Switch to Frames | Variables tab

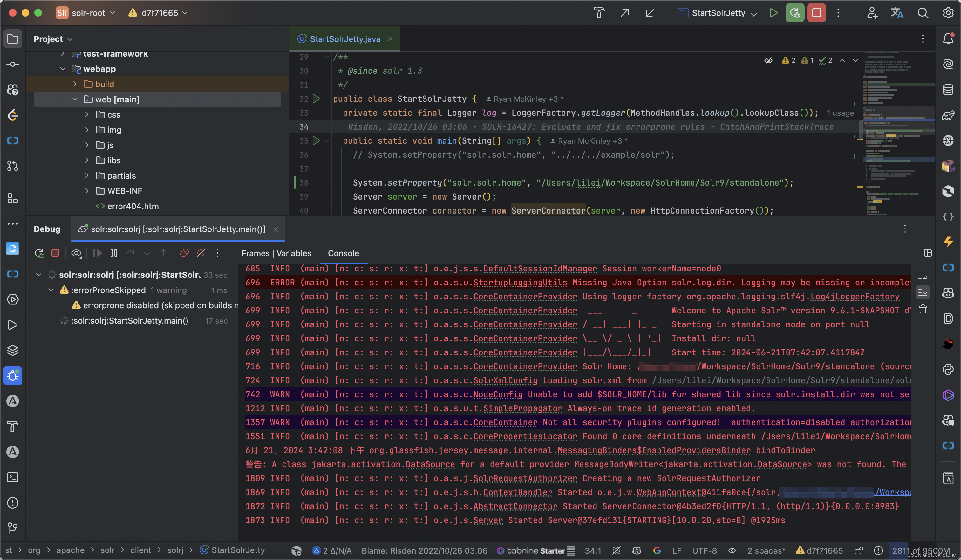276,253
